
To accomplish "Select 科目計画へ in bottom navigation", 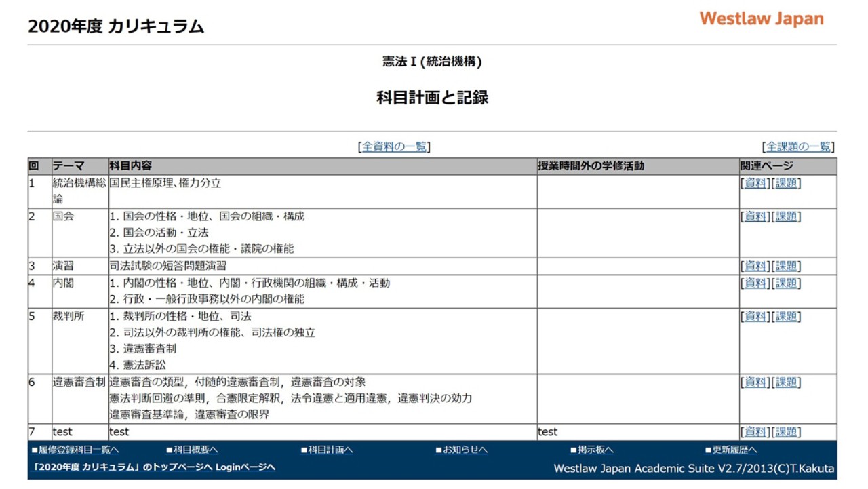I will [328, 449].
